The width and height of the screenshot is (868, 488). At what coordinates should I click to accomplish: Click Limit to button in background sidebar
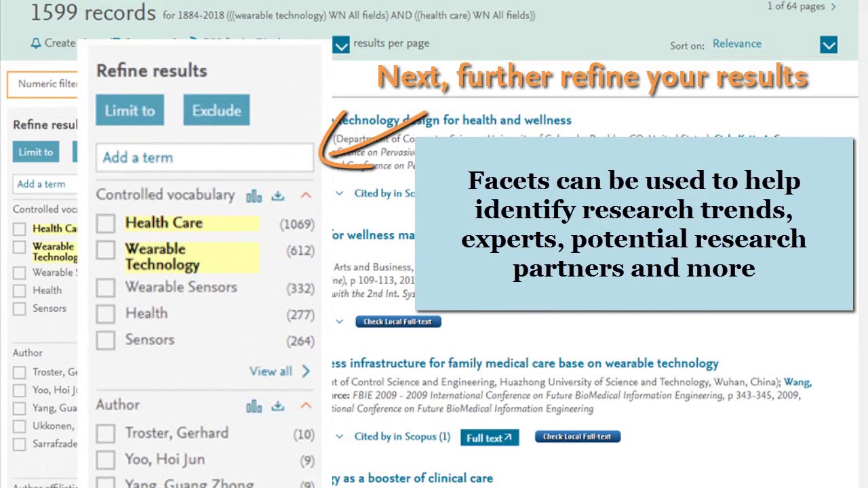[x=36, y=152]
